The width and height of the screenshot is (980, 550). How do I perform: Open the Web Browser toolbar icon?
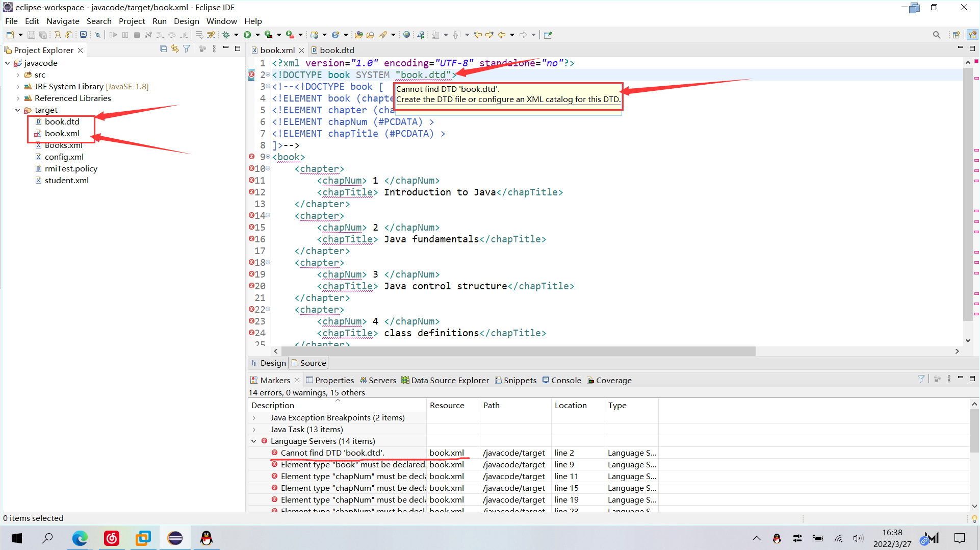click(x=406, y=34)
